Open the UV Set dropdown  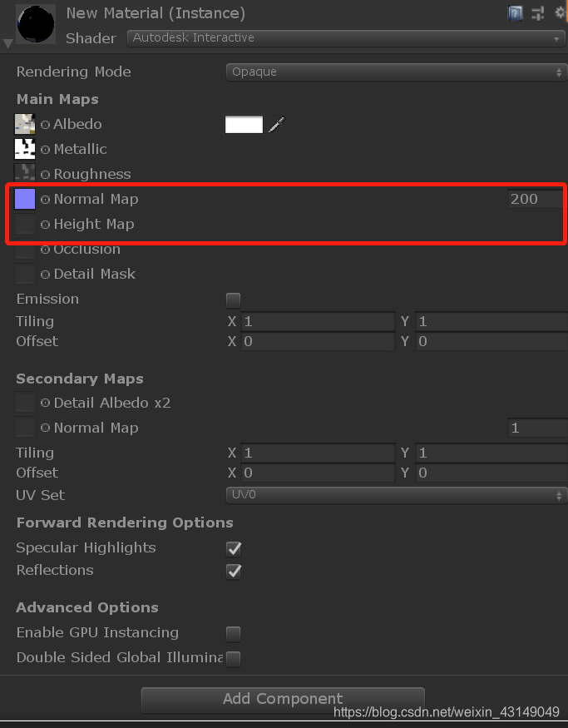coord(396,495)
